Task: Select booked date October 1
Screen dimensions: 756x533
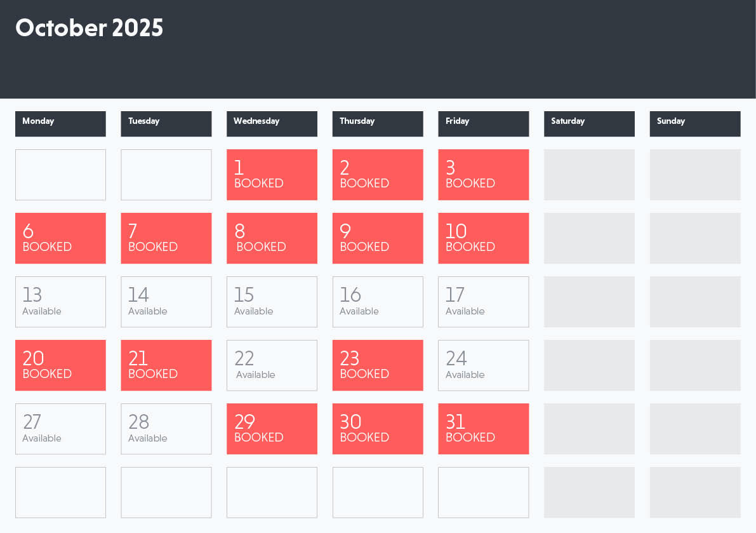Action: point(272,175)
